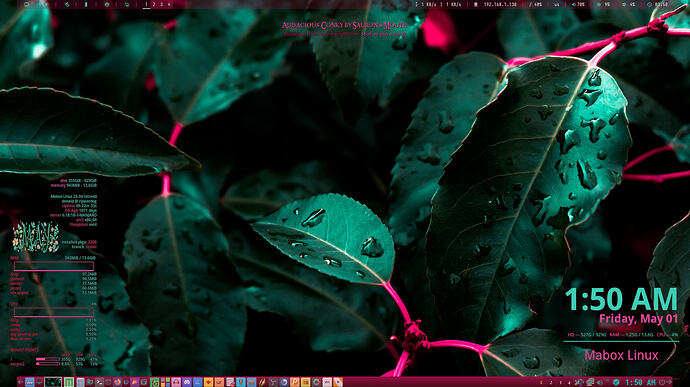Click the teal checkmark update icon in the tray
The height and width of the screenshot is (387, 690).
pyautogui.click(x=616, y=382)
